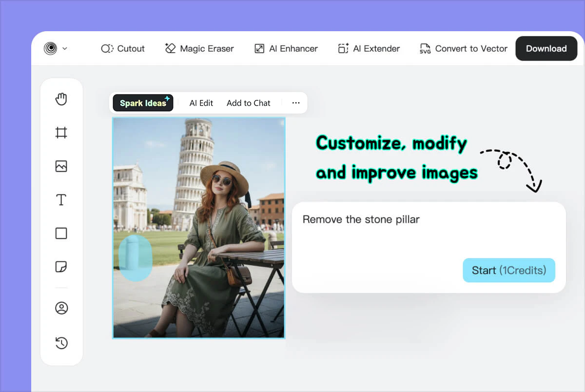Select the Add to Chat tab
This screenshot has width=585, height=392.
pyautogui.click(x=249, y=103)
